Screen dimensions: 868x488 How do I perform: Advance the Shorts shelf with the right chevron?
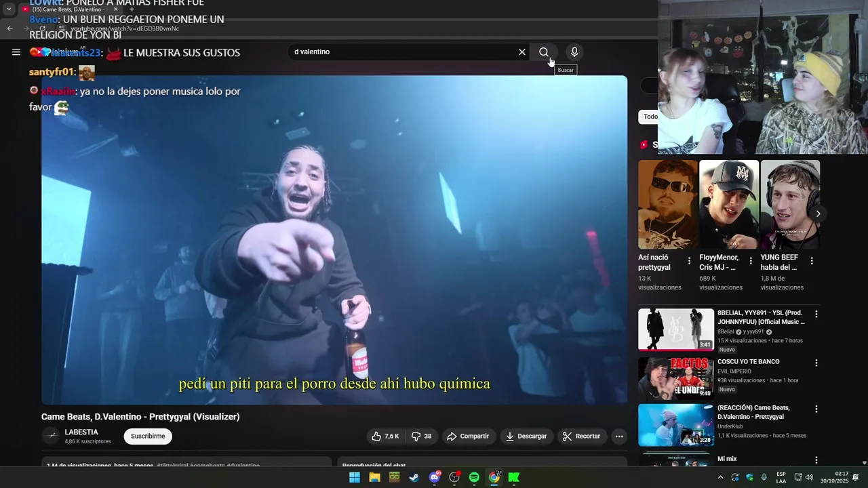pyautogui.click(x=818, y=213)
